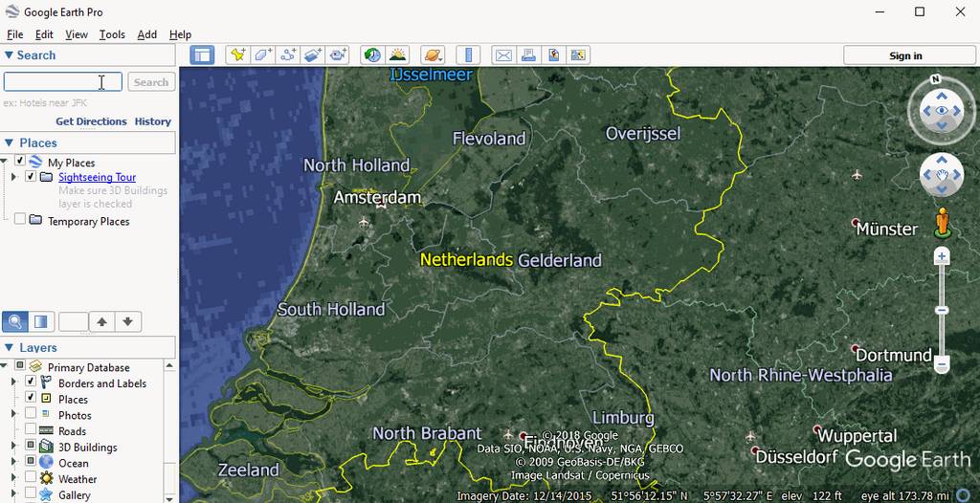Viewport: 980px width, 503px height.
Task: Reset north with the N compass marker
Action: coord(935,79)
